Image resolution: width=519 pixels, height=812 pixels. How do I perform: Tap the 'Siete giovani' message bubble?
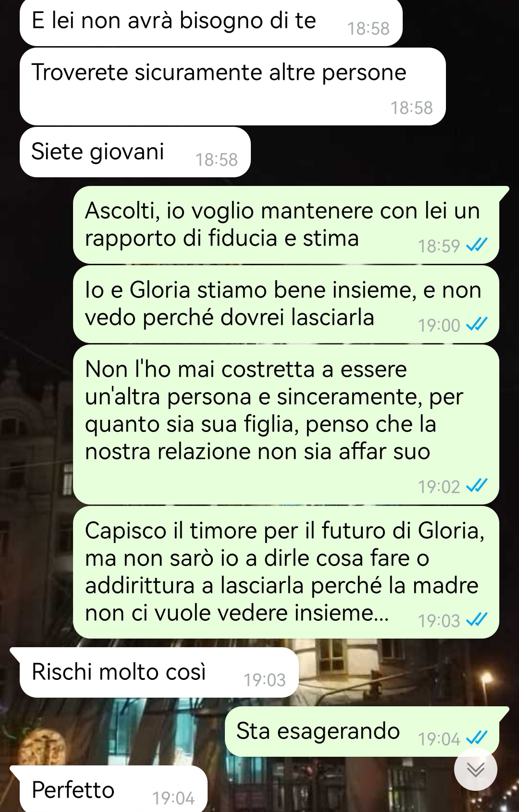click(x=135, y=152)
